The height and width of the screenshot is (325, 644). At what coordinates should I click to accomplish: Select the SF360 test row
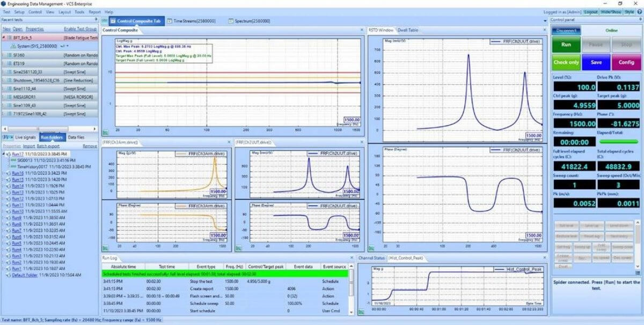coord(49,55)
